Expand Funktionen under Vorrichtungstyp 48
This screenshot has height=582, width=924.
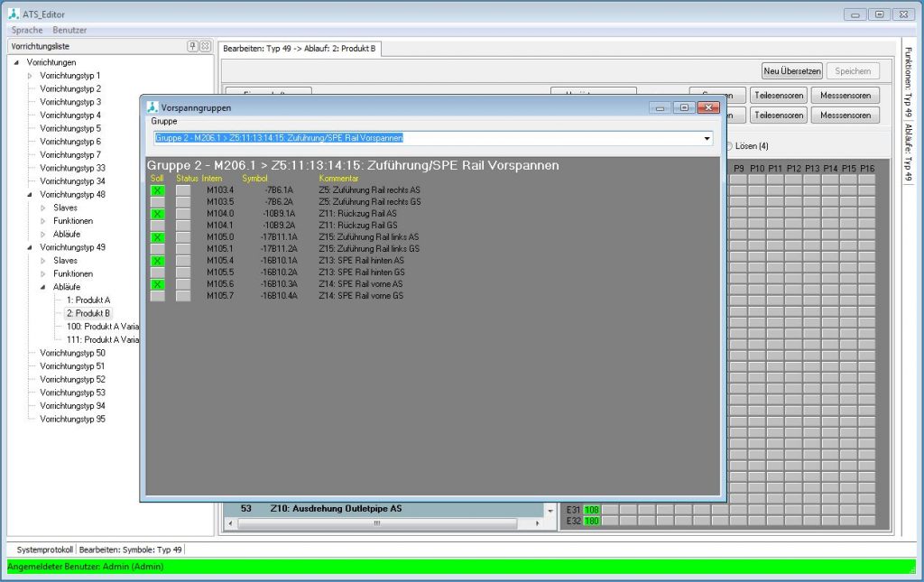coord(42,221)
